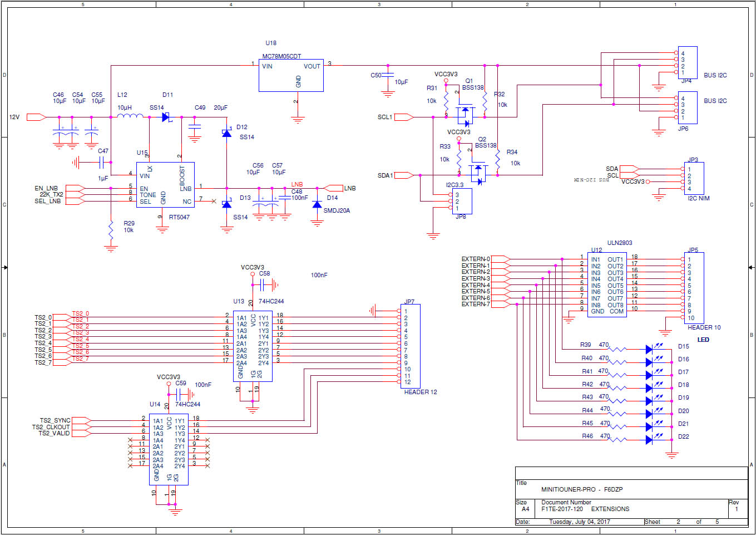Click the JP8 I2C3.3 jumper block
Viewport: 756px width, 535px height.
pos(462,202)
